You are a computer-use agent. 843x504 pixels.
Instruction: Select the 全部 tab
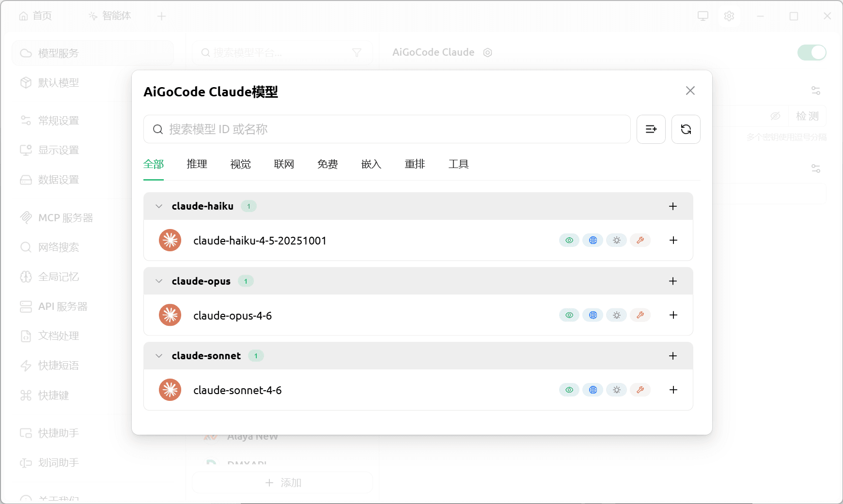[x=154, y=164]
